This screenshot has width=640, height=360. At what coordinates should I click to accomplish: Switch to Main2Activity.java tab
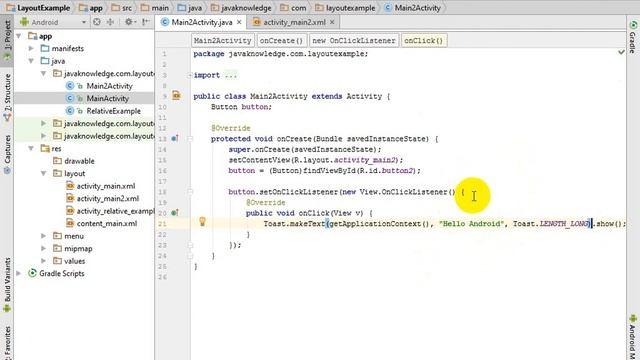[x=202, y=22]
